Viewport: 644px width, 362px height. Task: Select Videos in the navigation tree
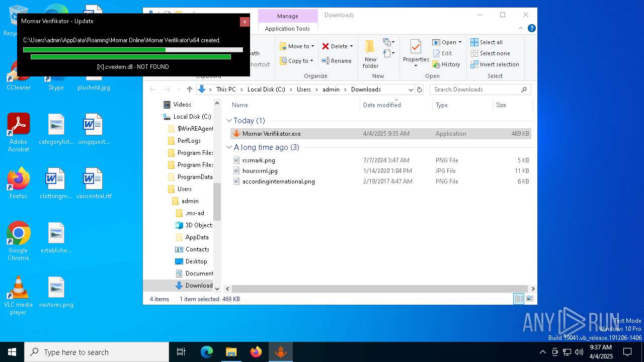coord(182,105)
